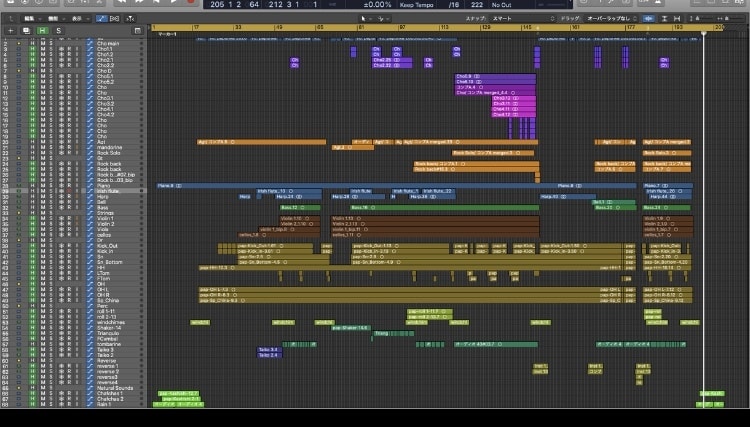Select the tombarine track name

point(109,344)
